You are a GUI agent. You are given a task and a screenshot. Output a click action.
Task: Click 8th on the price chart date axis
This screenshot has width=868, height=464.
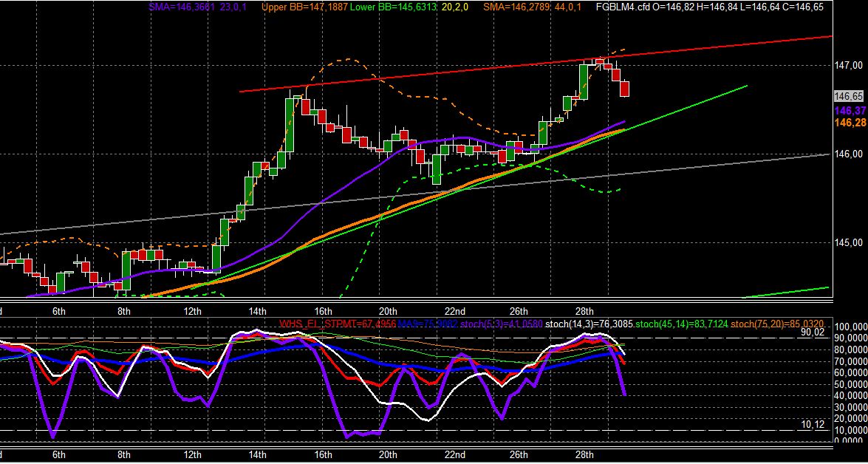[x=124, y=310]
